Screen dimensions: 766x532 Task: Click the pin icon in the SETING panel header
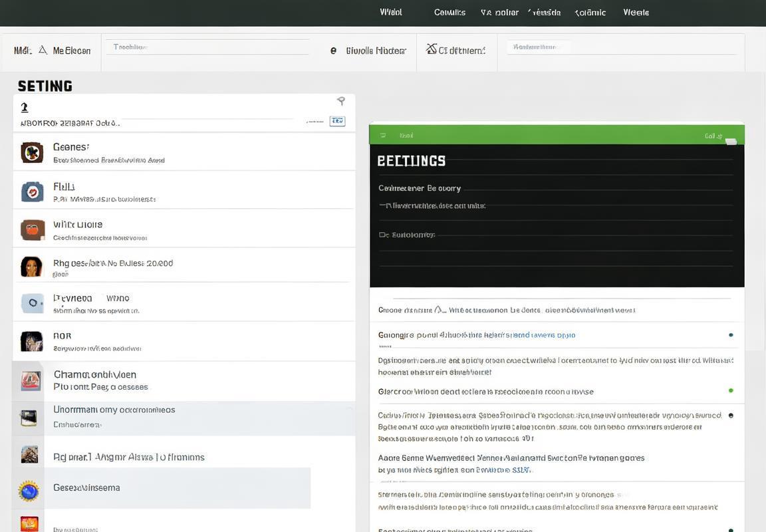point(341,101)
